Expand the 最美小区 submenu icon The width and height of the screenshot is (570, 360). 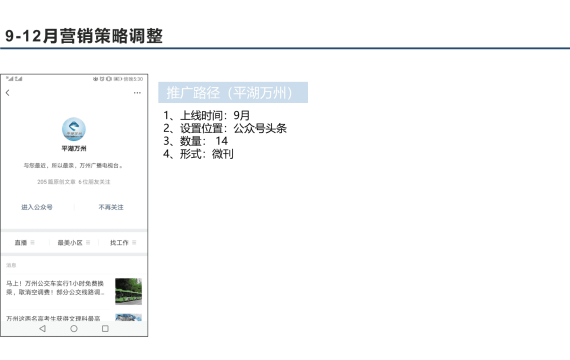88,243
